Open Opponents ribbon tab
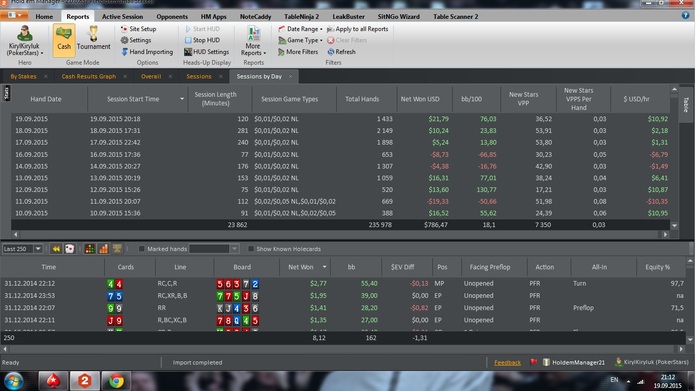The width and height of the screenshot is (700, 391). click(x=172, y=17)
